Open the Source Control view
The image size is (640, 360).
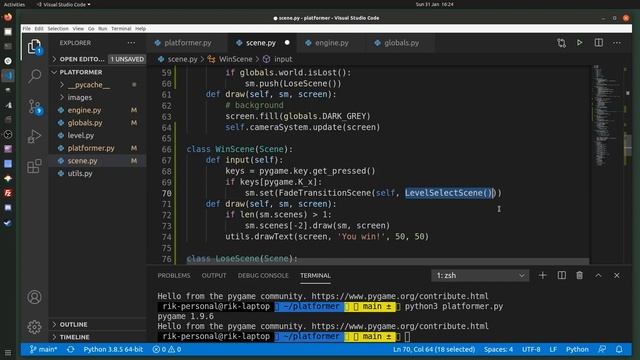tap(34, 106)
